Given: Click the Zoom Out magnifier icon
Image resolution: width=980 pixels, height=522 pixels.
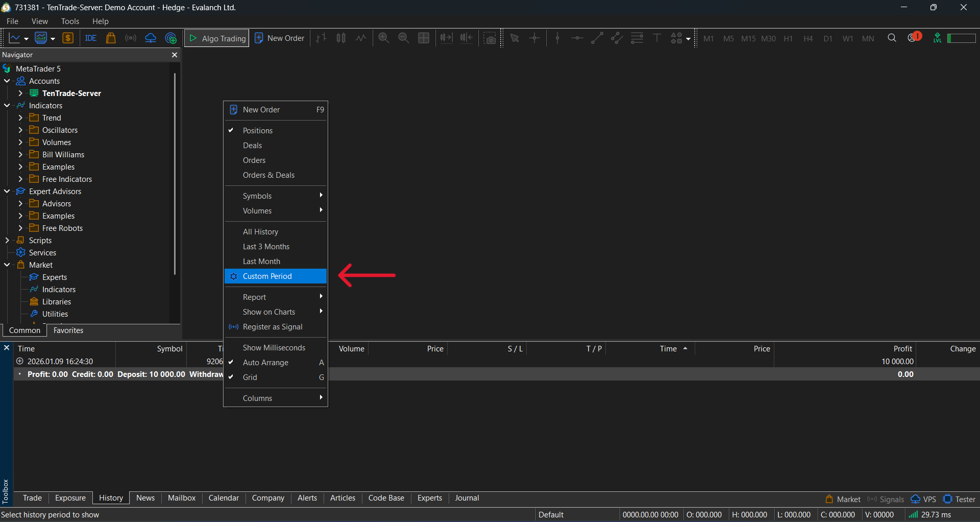Looking at the screenshot, I should (404, 38).
